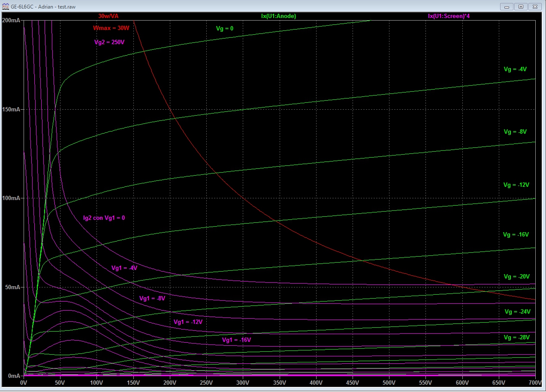Maximize the waveform viewer window
The height and width of the screenshot is (392, 546).
[x=521, y=6]
